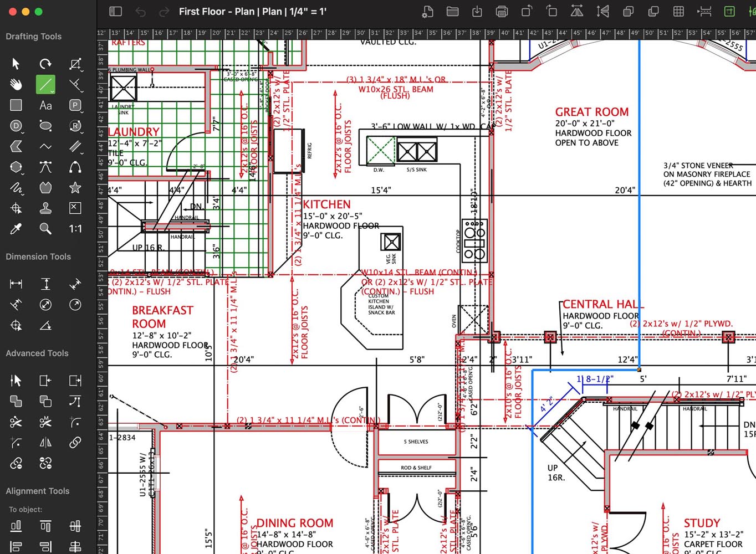This screenshot has height=554, width=756.
Task: Toggle the green snap mode toolbar icon
Action: point(729,11)
